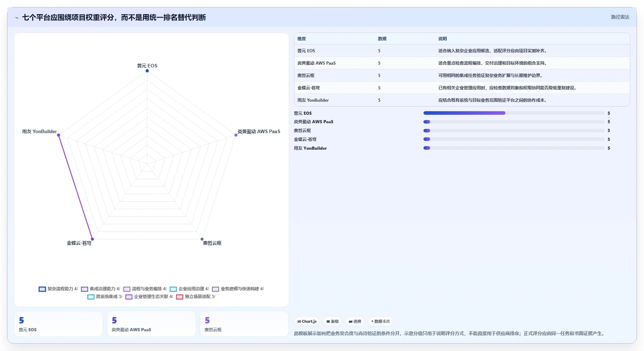Toggle the 跨系统集成 legend series
The width and height of the screenshot is (644, 351).
click(105, 297)
